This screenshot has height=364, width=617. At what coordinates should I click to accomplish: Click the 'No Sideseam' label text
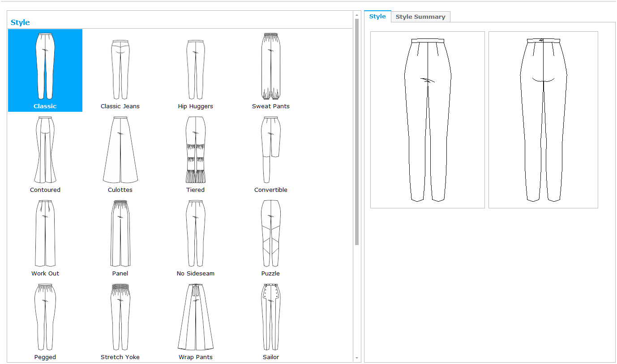195,274
